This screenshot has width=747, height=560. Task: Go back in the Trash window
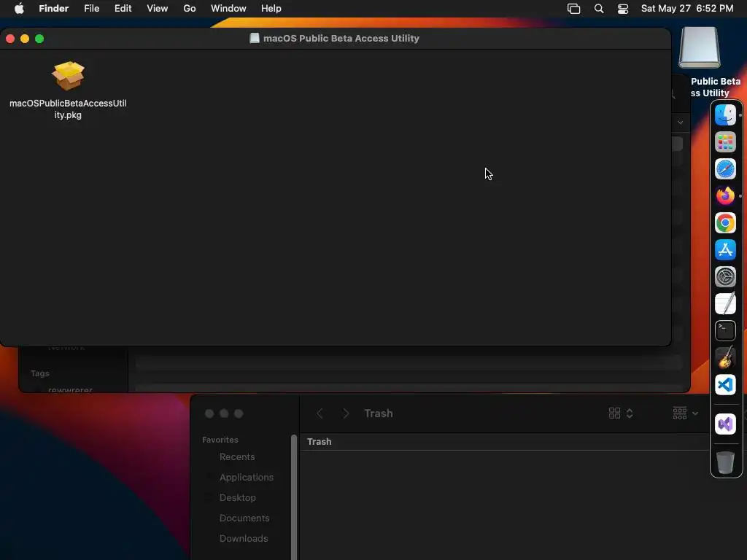[320, 413]
